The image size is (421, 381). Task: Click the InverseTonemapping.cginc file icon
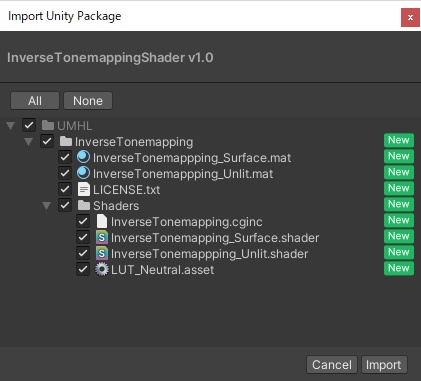coord(102,221)
